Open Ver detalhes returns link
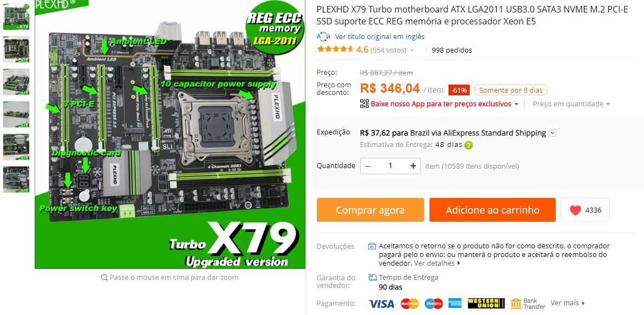 tap(437, 263)
